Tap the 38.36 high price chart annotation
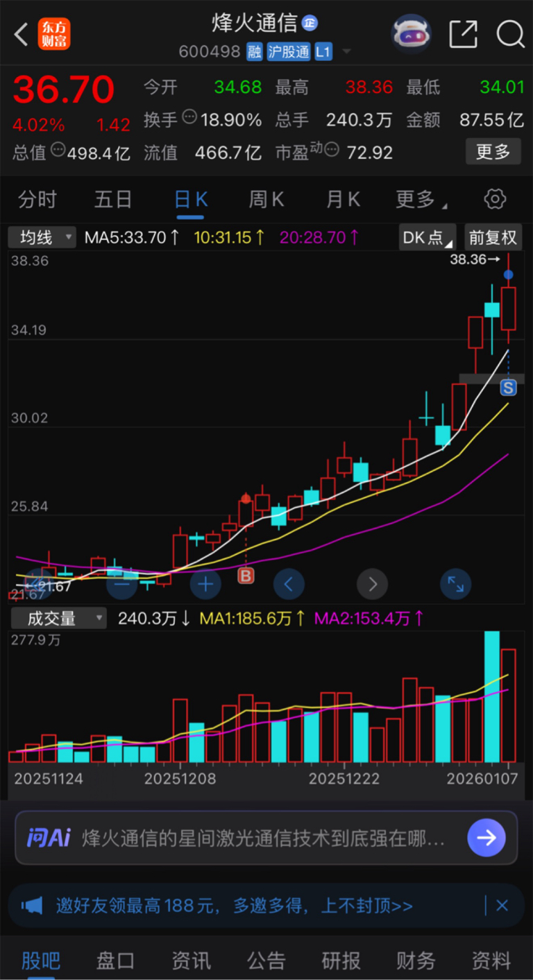Viewport: 533px width, 980px height. [475, 260]
